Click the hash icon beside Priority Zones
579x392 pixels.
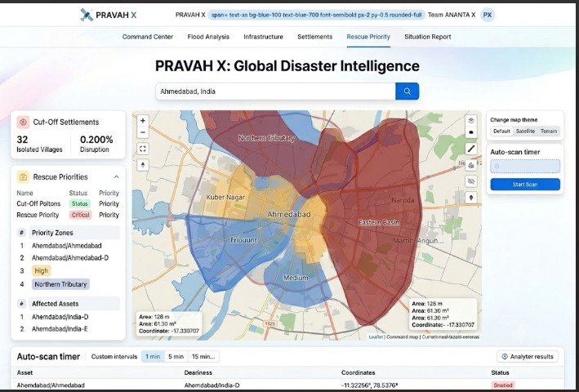21,233
